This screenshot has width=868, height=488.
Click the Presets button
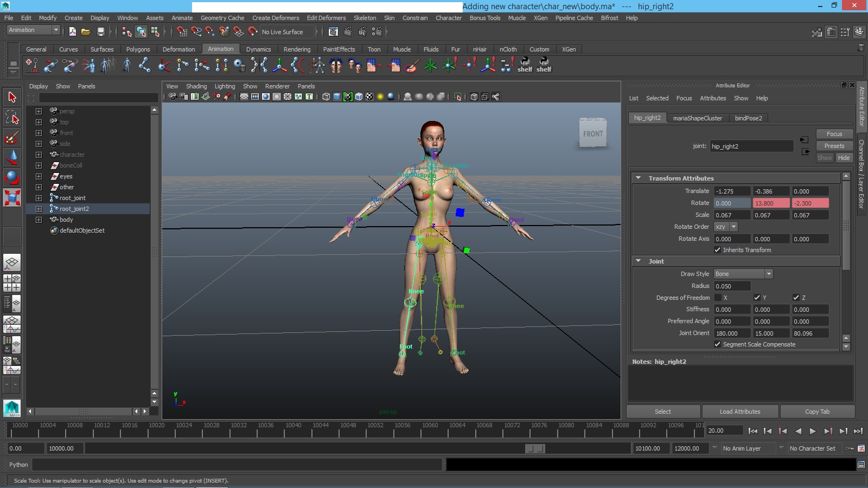(x=834, y=146)
